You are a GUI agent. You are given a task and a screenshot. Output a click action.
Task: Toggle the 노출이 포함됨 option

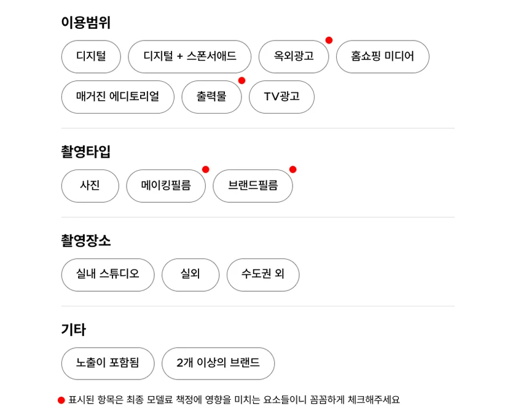(108, 364)
